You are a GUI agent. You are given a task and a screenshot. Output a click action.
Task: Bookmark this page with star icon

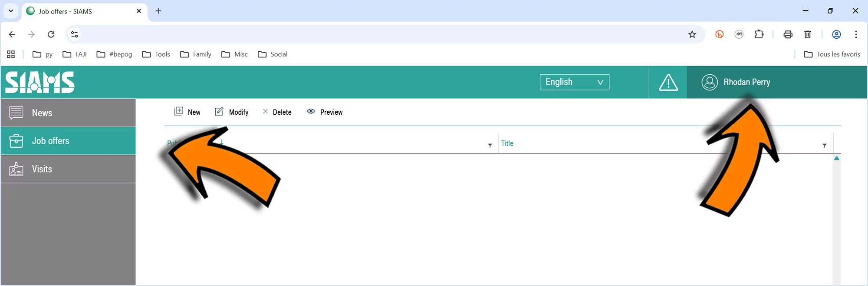(x=692, y=34)
